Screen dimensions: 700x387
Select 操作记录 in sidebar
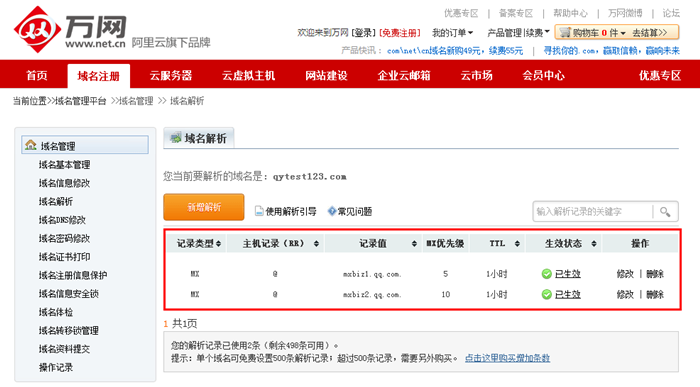[x=56, y=367]
